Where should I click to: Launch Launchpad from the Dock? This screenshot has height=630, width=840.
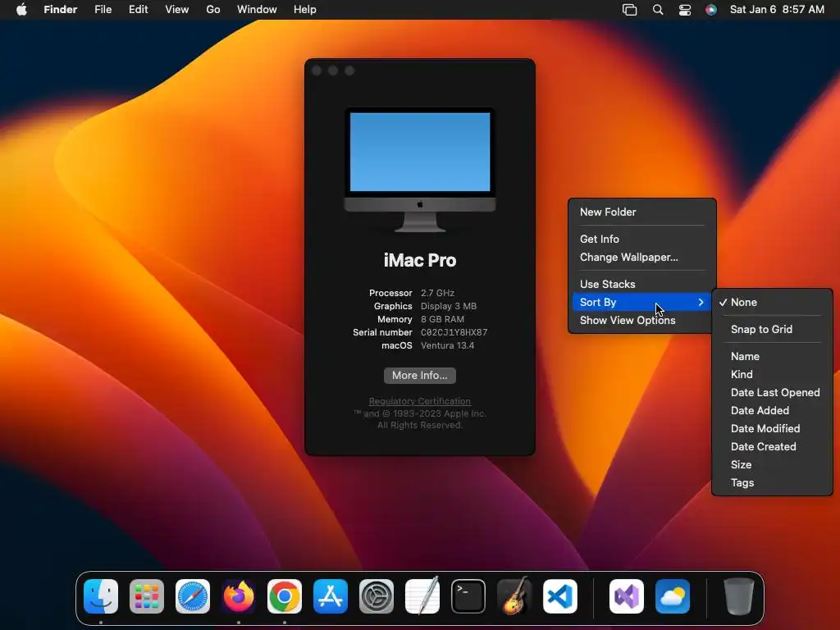click(147, 596)
